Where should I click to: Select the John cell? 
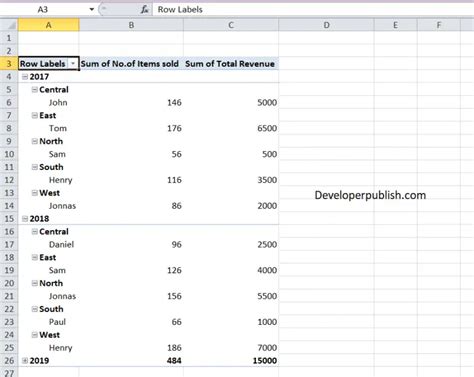[x=48, y=103]
